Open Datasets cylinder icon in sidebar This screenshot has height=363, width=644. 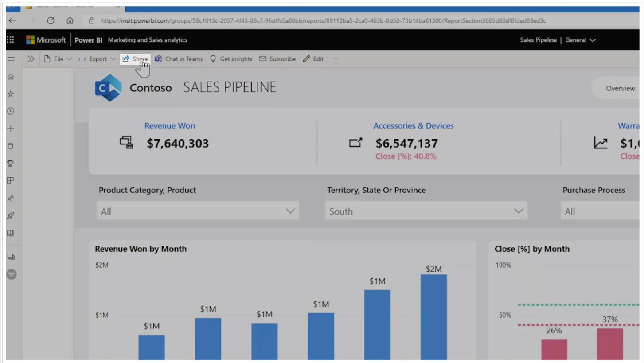11,146
